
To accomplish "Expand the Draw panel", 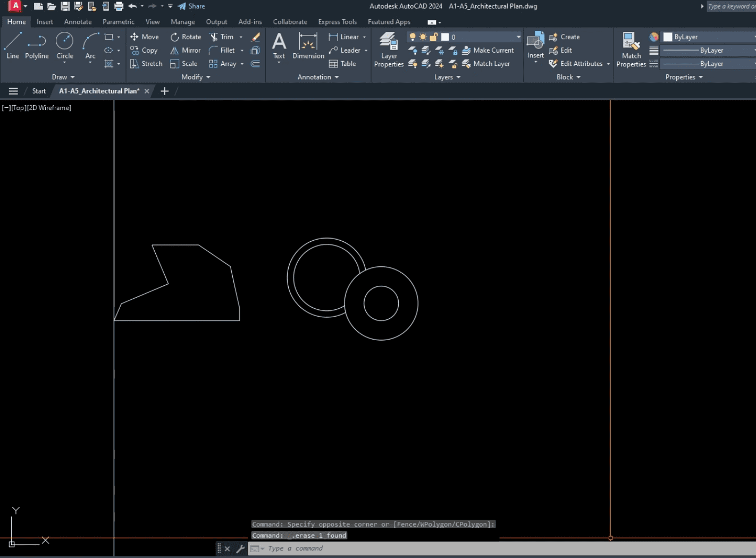I will (x=63, y=77).
